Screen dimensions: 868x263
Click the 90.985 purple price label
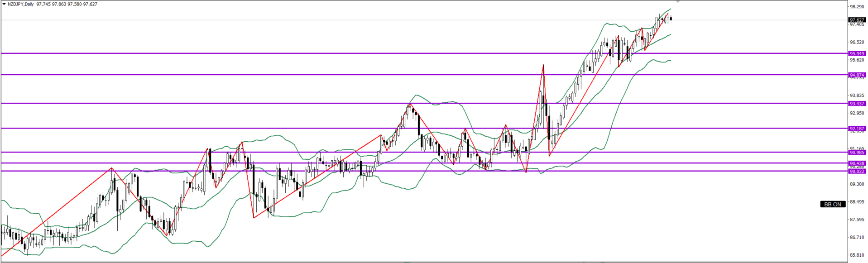(857, 153)
